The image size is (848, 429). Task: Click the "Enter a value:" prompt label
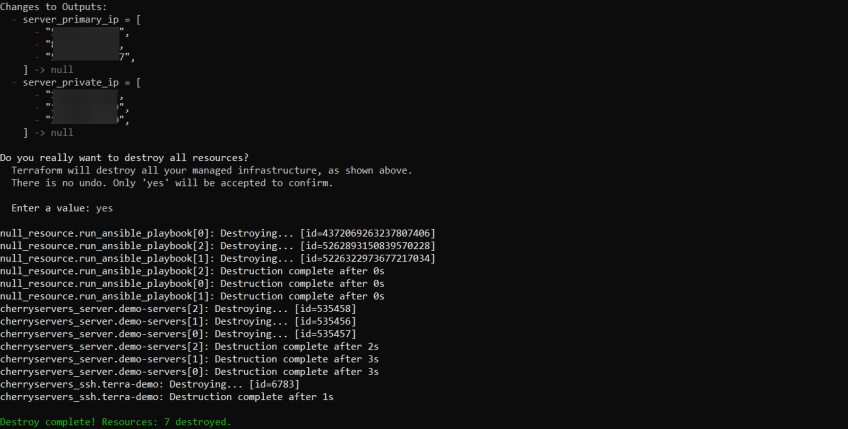[51, 208]
